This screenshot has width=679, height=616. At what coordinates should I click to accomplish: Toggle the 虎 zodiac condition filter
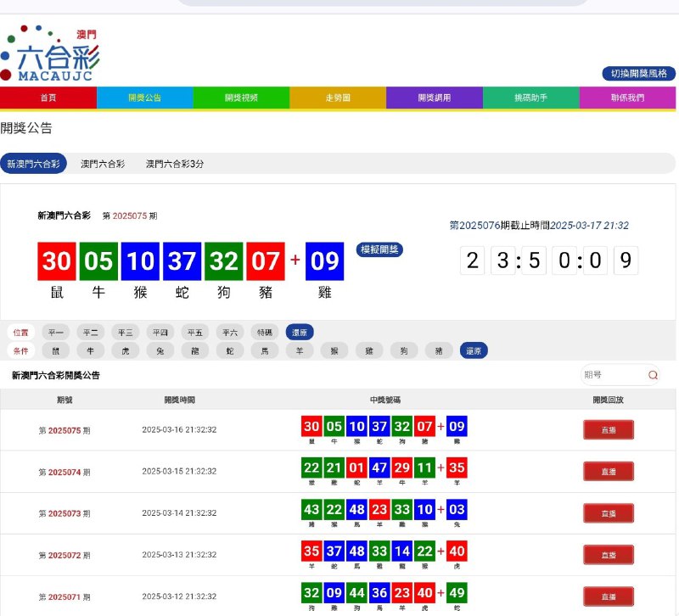(x=125, y=350)
